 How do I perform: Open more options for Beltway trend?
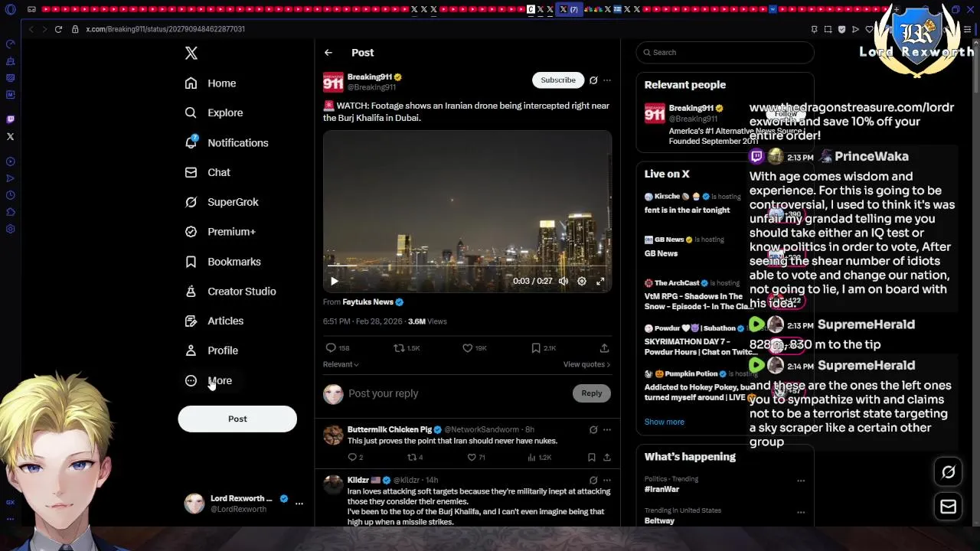801,513
